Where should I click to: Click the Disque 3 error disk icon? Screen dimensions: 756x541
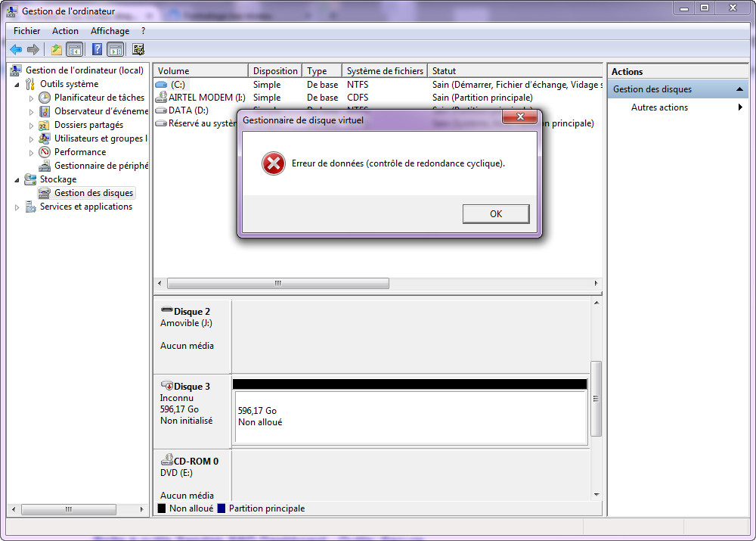[167, 386]
